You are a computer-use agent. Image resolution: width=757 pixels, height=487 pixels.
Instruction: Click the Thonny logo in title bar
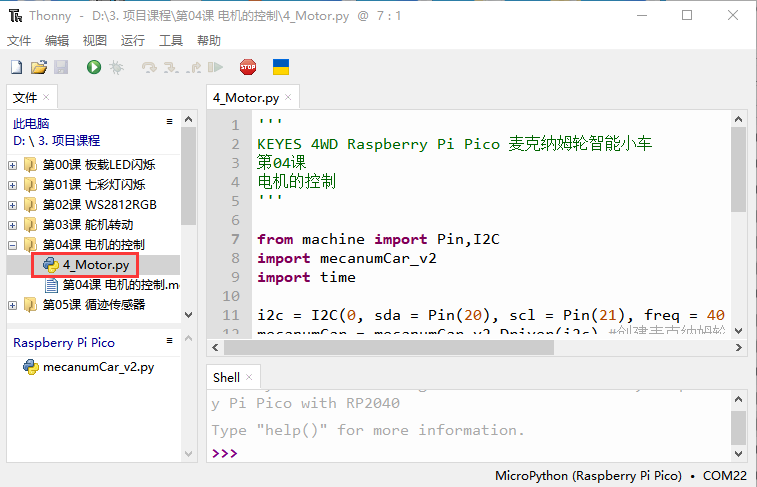[x=15, y=16]
